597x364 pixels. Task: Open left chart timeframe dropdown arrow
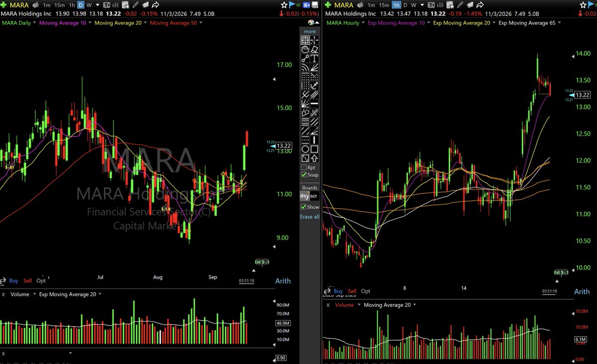[98, 5]
